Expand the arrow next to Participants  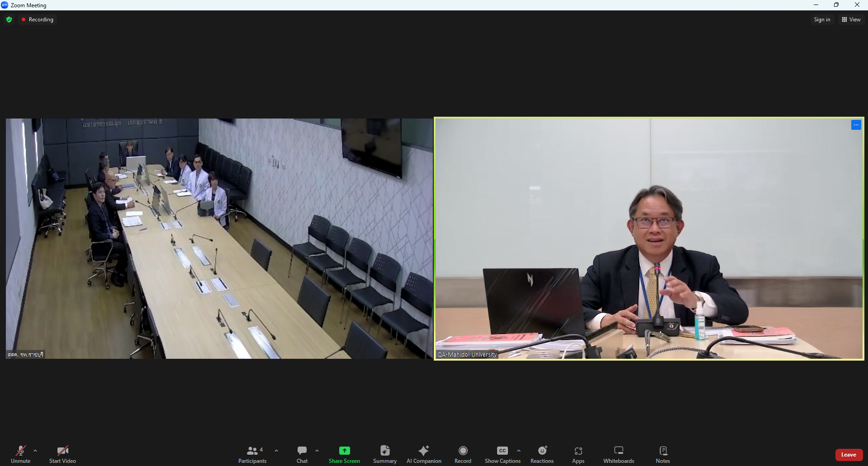tap(276, 451)
